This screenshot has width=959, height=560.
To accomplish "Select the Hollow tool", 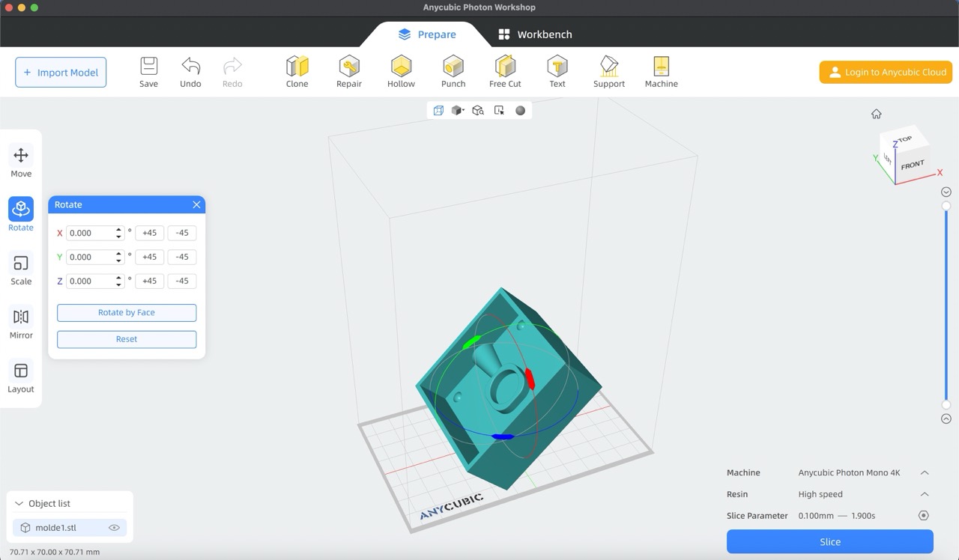I will [401, 72].
